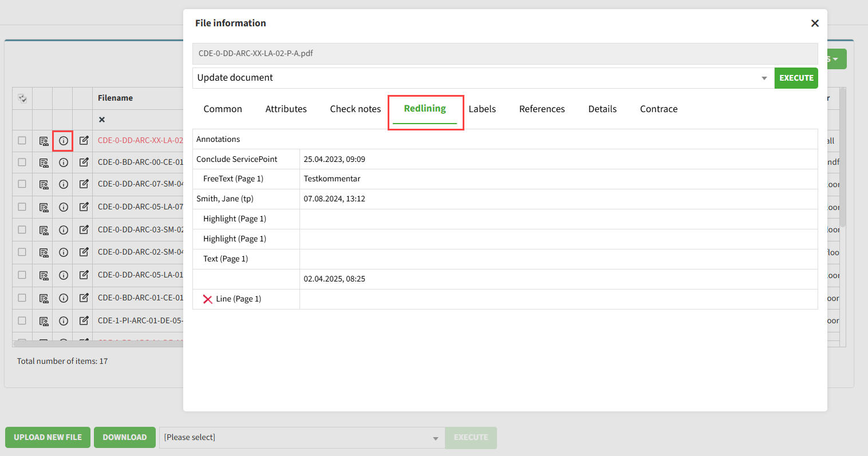Switch to the Check notes tab

click(x=355, y=109)
